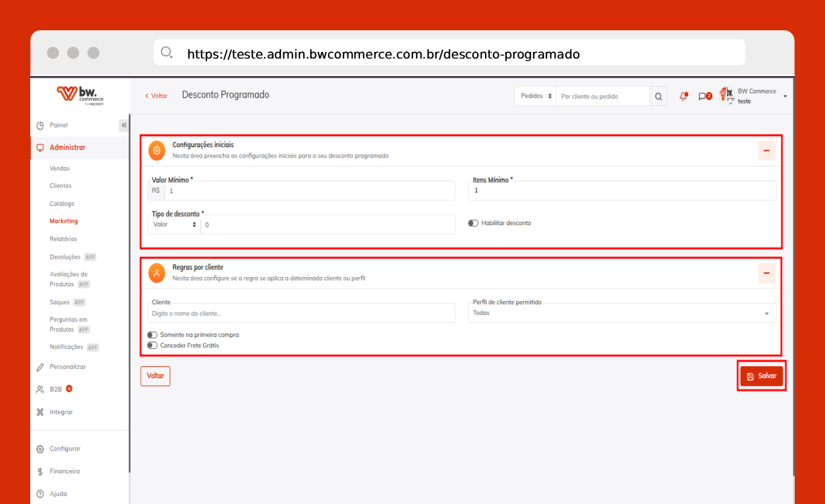The height and width of the screenshot is (504, 825).
Task: Turn on Conceder Frete Grátis
Action: [x=152, y=346]
